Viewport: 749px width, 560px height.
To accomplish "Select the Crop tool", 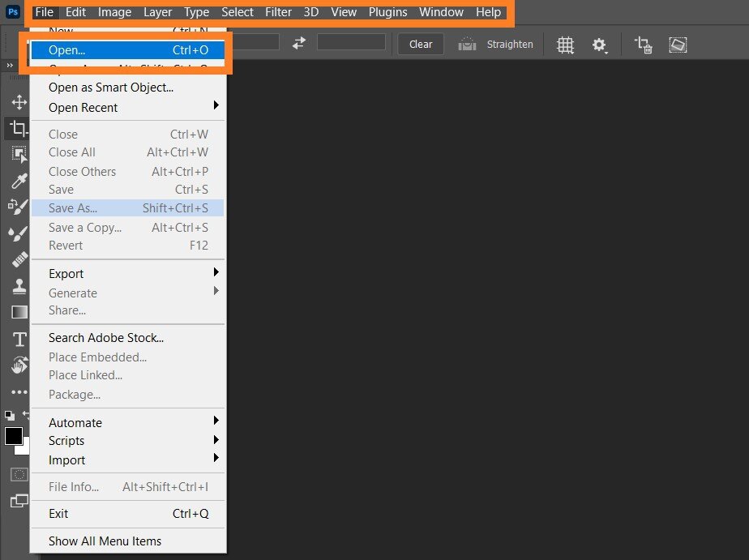I will (18, 128).
